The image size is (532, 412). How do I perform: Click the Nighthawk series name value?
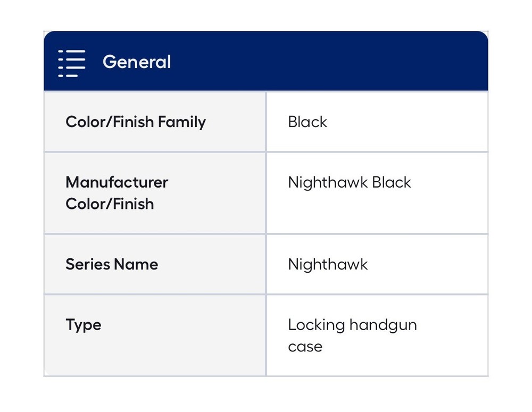click(328, 264)
